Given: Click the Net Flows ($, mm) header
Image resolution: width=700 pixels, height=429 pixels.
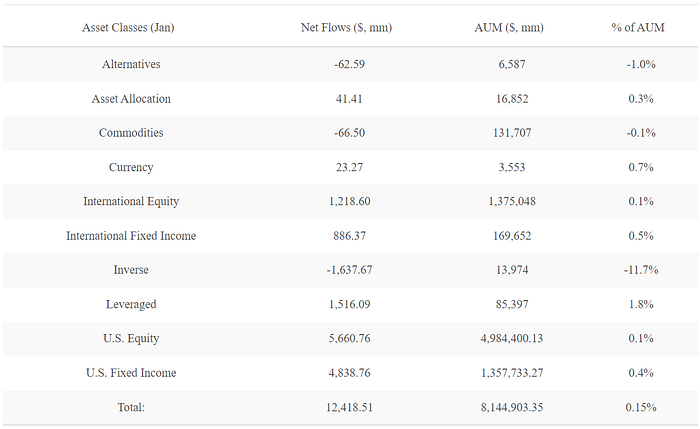Looking at the screenshot, I should 346,28.
